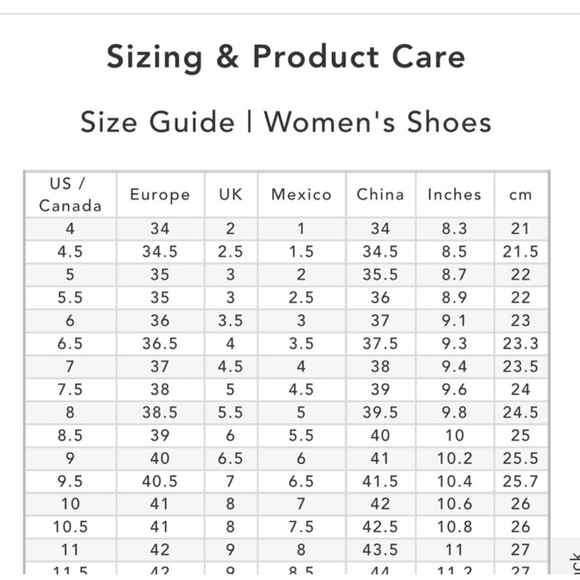Click the Europe 38.5 cell
The image size is (580, 580).
[160, 412]
